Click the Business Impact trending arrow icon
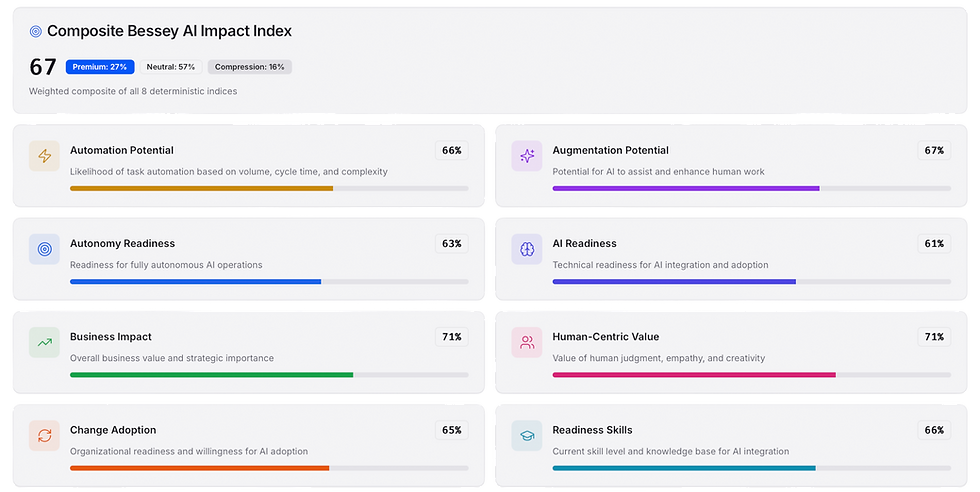Image resolution: width=980 pixels, height=492 pixels. [44, 343]
